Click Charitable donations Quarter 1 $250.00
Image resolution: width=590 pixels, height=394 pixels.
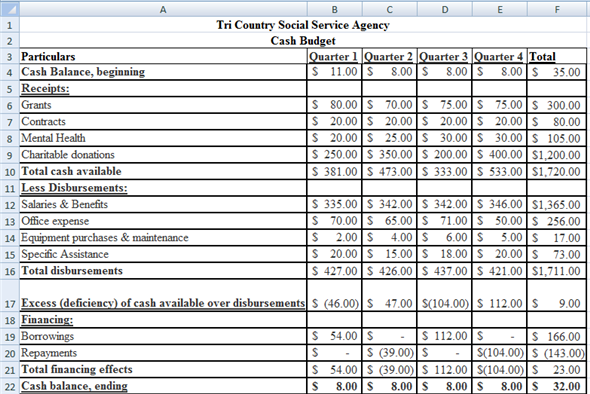point(335,155)
